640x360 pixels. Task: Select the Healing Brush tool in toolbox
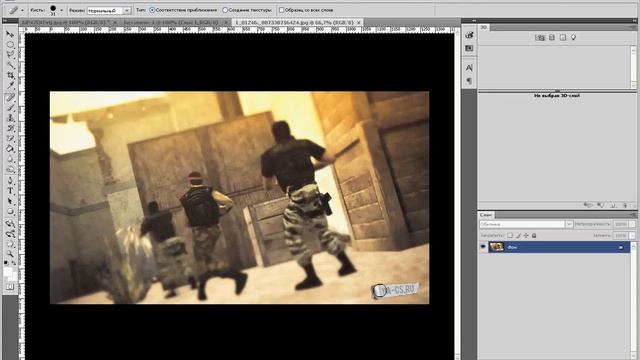coord(10,97)
